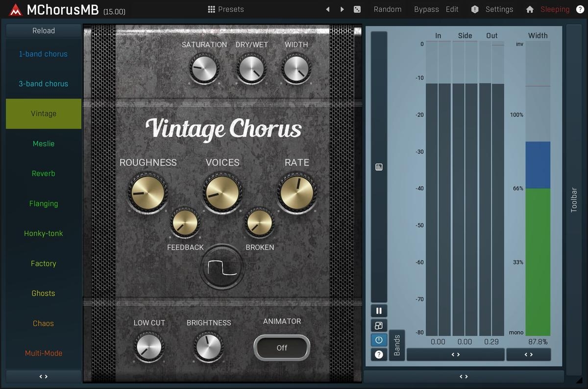Image resolution: width=588 pixels, height=389 pixels.
Task: Click the RATE knob
Action: (296, 193)
